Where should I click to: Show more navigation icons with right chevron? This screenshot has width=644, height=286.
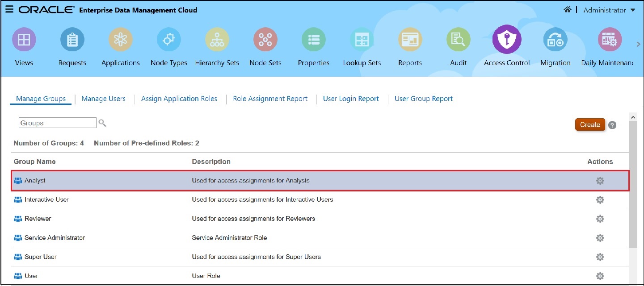coord(638,44)
